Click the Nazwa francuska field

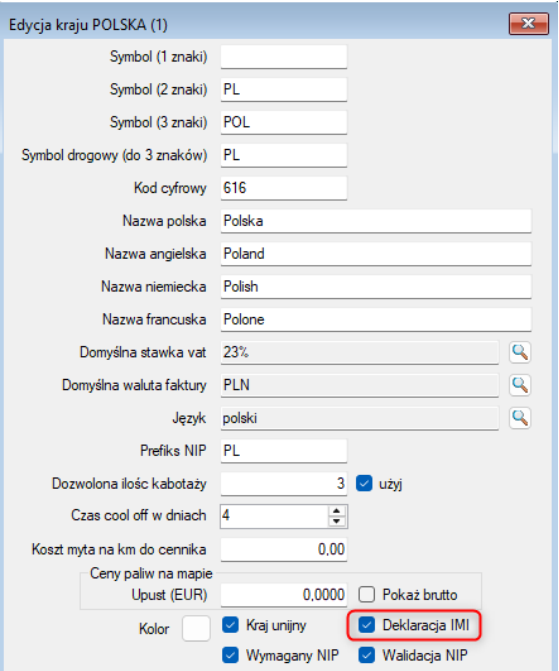376,319
